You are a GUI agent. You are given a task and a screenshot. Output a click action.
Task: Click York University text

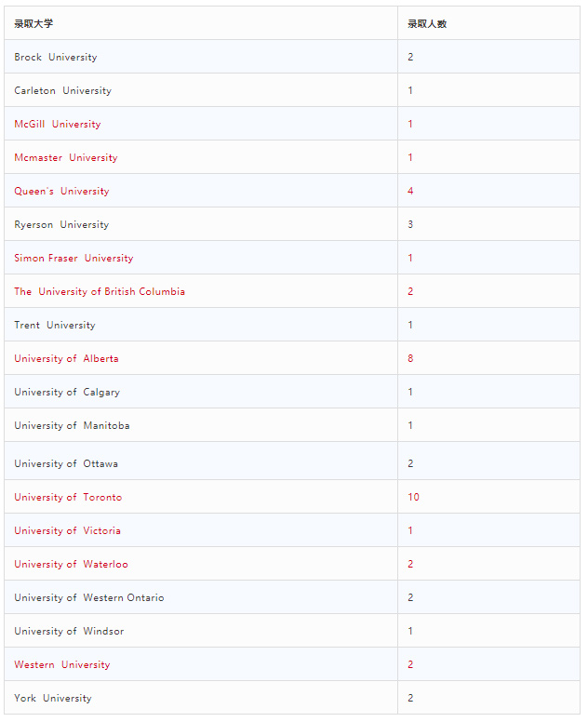[53, 698]
